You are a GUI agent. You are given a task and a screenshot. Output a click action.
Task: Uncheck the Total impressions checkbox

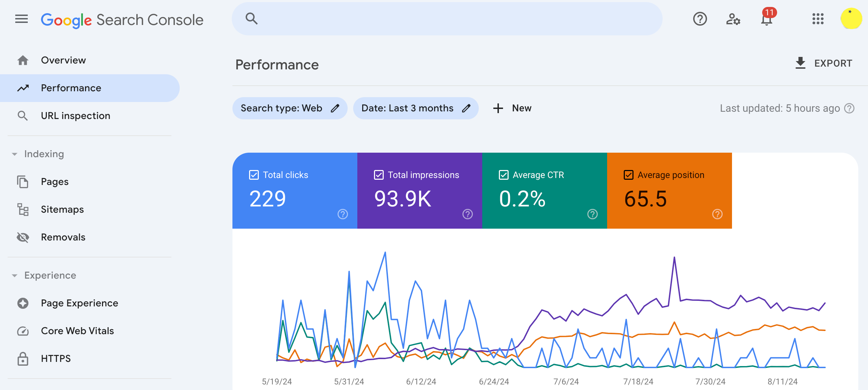pyautogui.click(x=378, y=175)
